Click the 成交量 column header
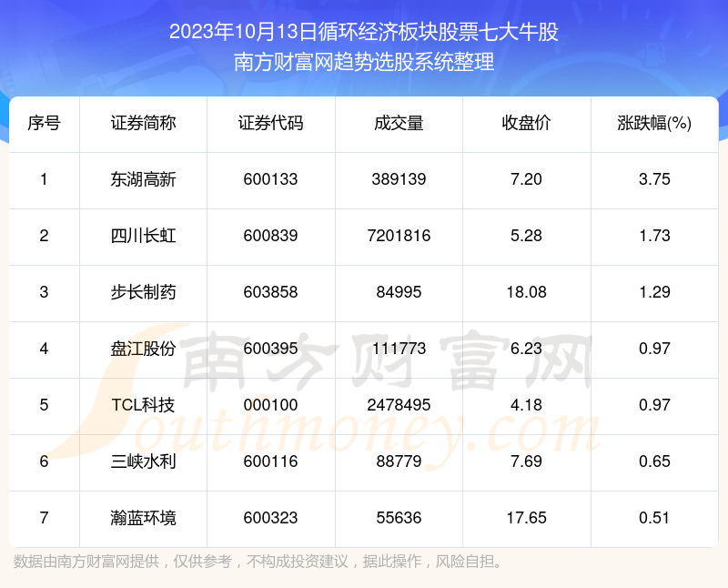 point(399,123)
